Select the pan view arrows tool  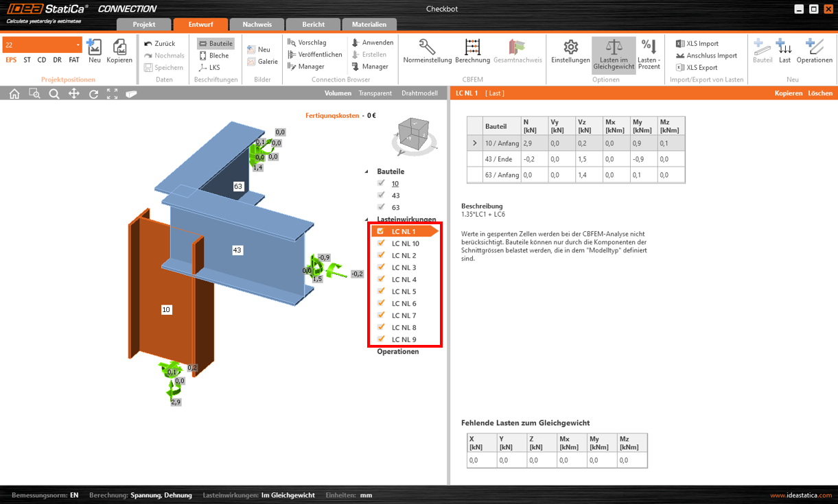coord(73,93)
